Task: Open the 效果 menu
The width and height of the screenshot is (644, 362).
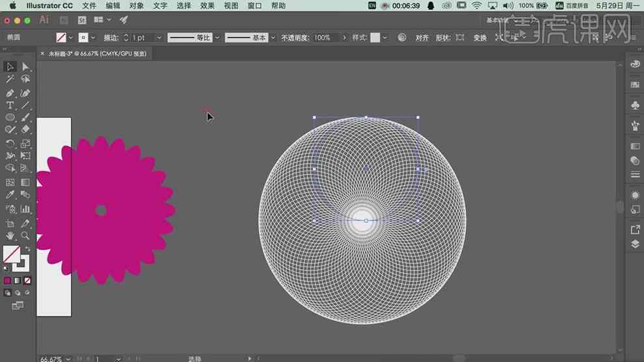Action: tap(208, 6)
